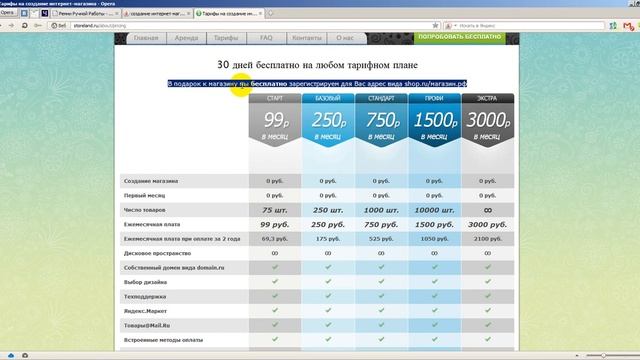
Task: Close the 'создание интернет маг...' tab
Action: (x=189, y=13)
